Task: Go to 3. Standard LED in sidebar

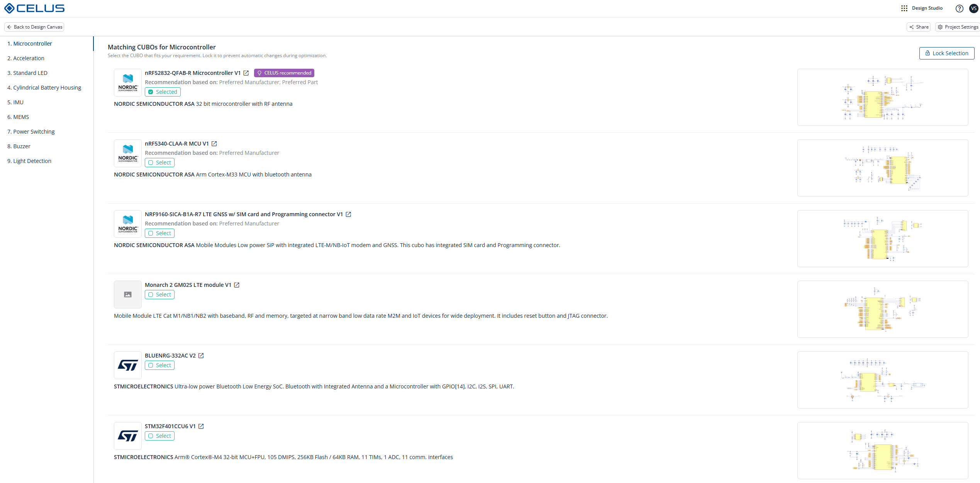Action: pos(47,73)
